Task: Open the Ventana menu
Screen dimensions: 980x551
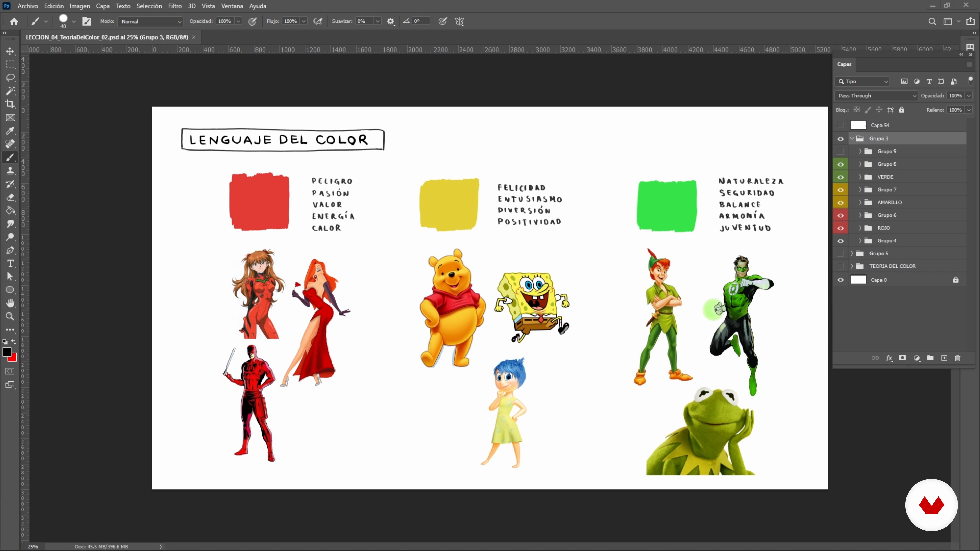Action: tap(232, 6)
